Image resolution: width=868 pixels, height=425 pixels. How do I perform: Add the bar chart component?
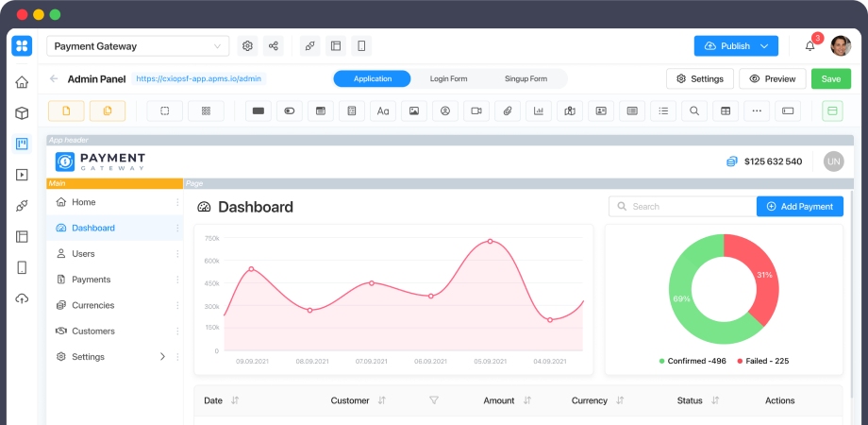pos(539,110)
